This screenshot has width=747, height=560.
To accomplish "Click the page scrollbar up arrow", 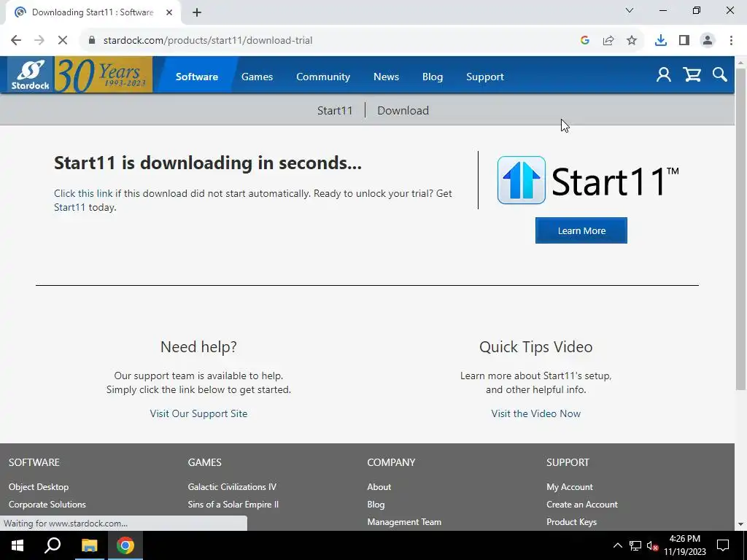I will point(741,62).
